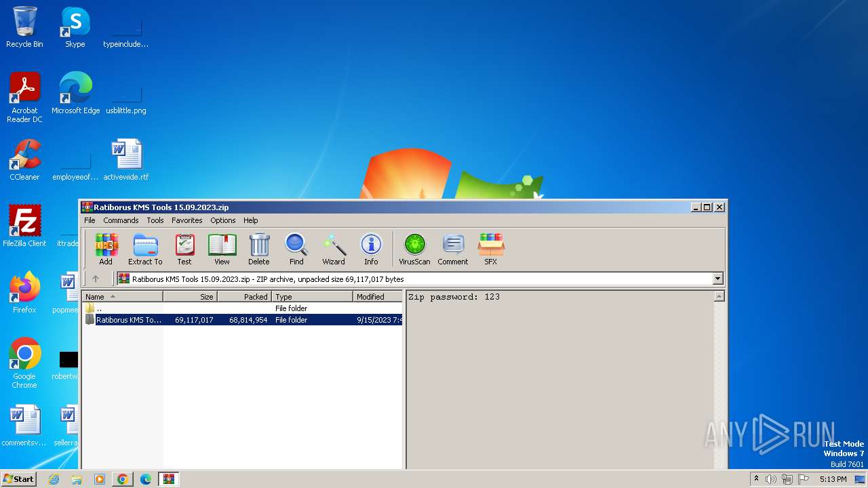Click the Find toolbar icon
Image resolution: width=868 pixels, height=488 pixels.
(x=296, y=249)
